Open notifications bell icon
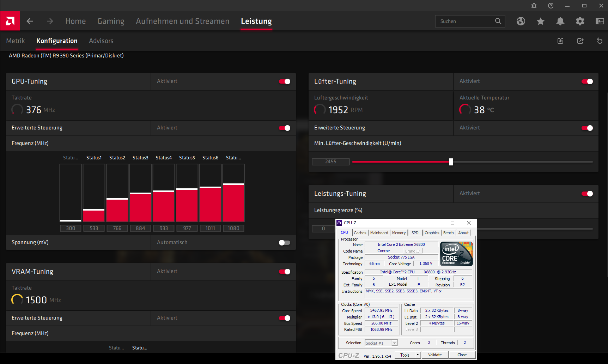608x364 pixels. tap(560, 21)
